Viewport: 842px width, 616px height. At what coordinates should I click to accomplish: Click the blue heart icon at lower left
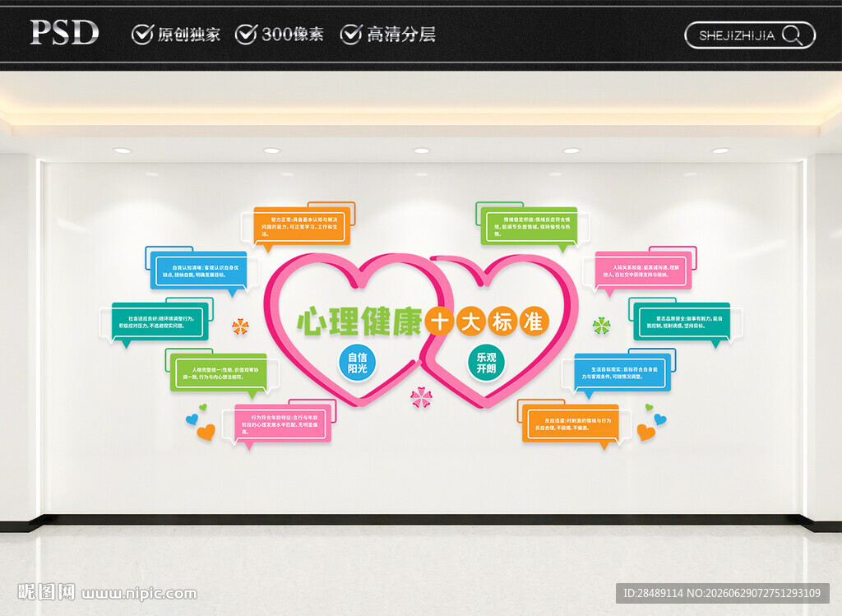pos(192,419)
